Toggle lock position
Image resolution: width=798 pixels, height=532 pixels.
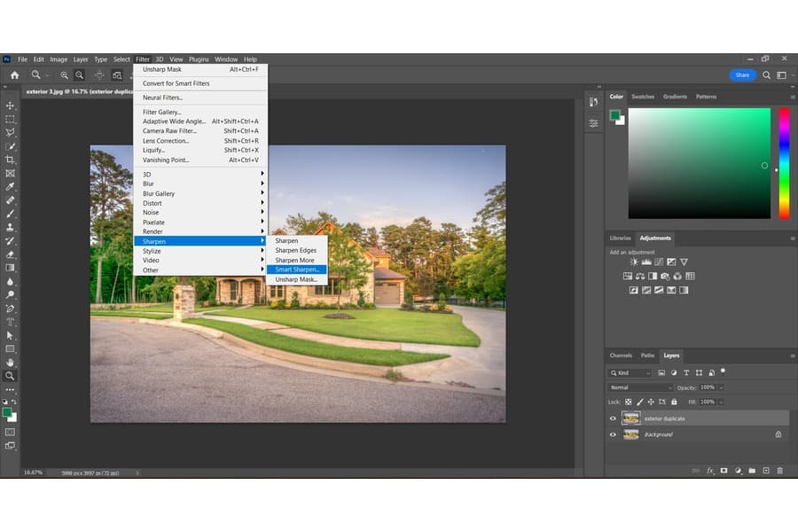pyautogui.click(x=651, y=403)
